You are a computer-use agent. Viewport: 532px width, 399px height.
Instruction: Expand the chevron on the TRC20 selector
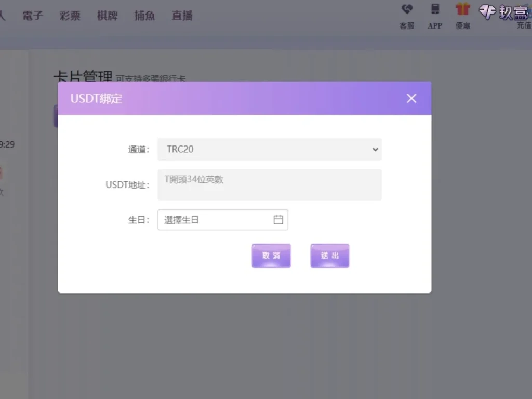(375, 149)
